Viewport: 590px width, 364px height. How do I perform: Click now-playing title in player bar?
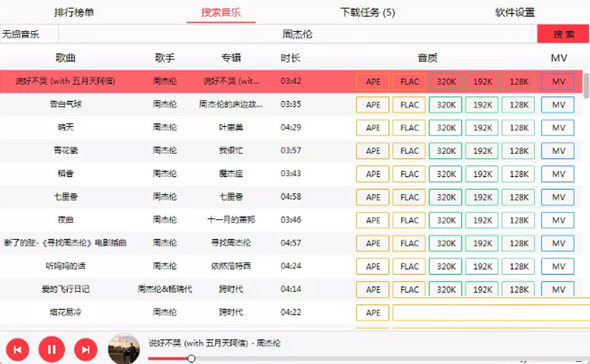214,343
